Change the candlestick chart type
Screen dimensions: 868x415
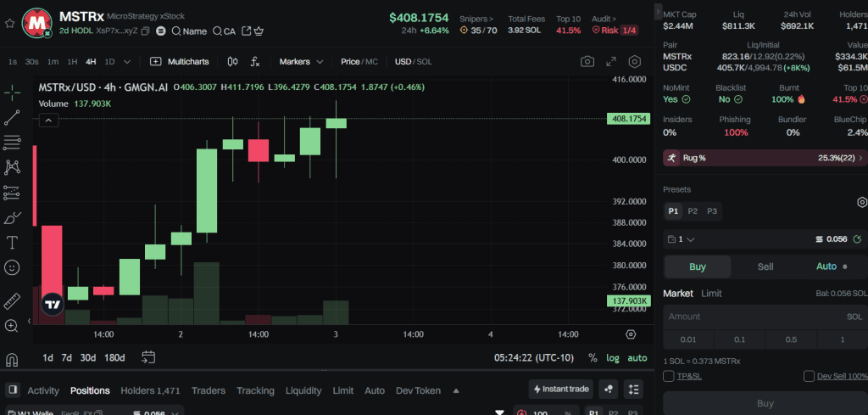[x=233, y=61]
